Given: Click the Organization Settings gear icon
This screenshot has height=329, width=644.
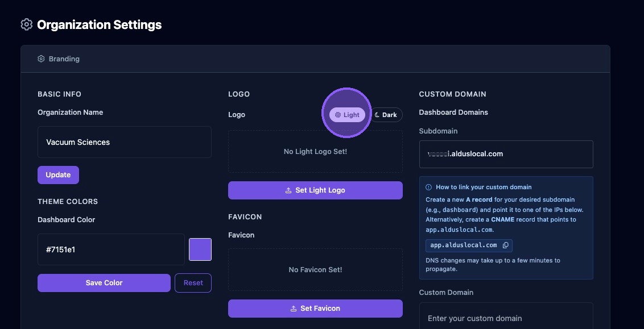Looking at the screenshot, I should coord(26,24).
